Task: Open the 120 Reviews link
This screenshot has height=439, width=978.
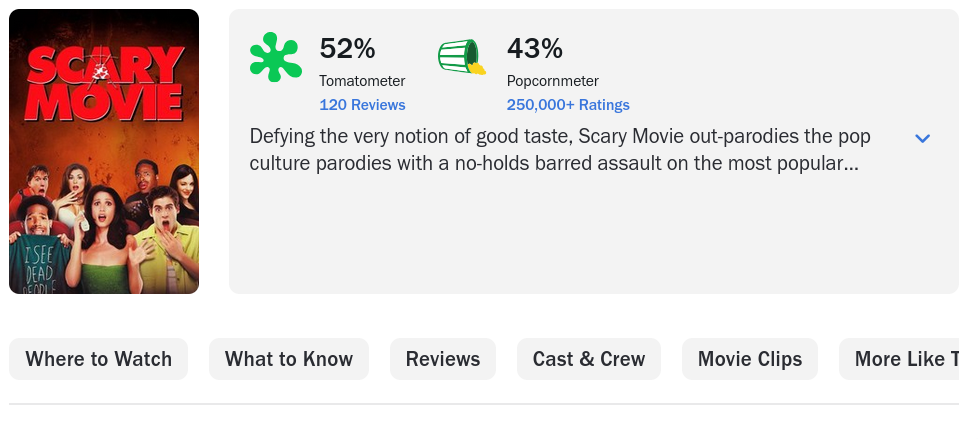Action: 362,105
